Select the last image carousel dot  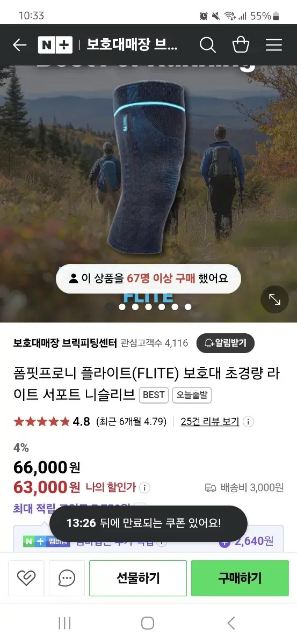[188, 307]
